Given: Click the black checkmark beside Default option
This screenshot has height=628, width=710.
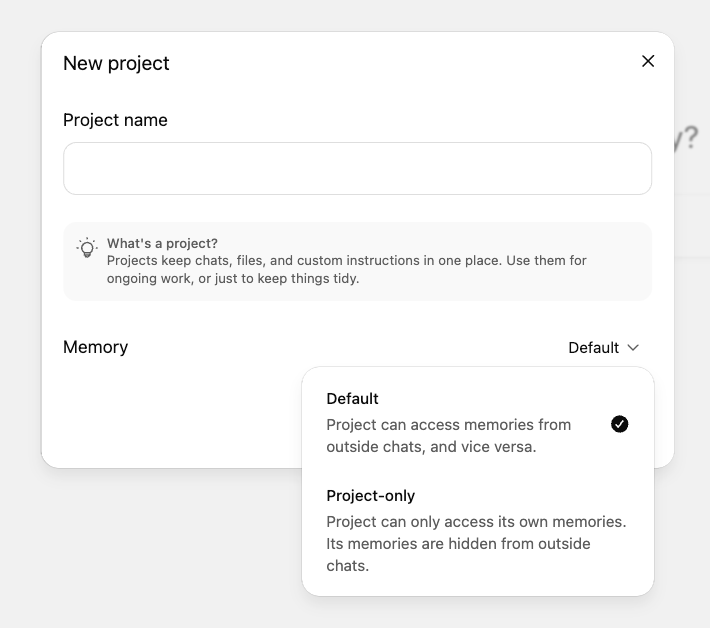Looking at the screenshot, I should 620,424.
